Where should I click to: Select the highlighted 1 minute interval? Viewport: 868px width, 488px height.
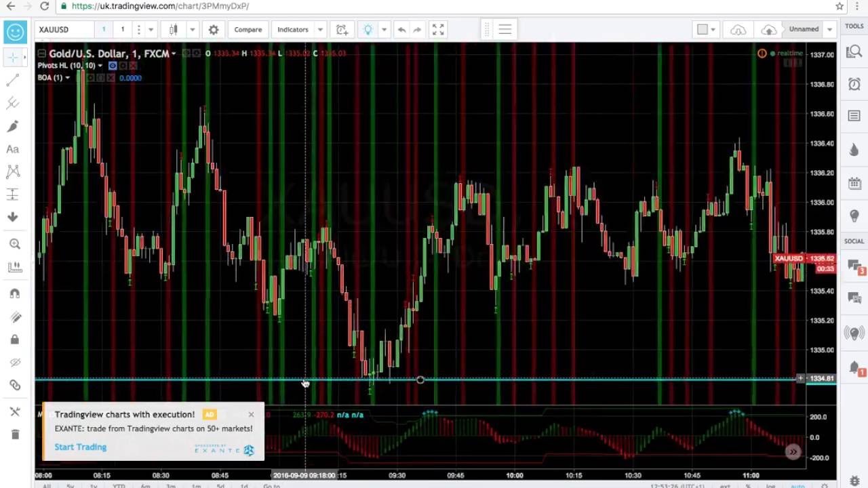click(x=104, y=30)
